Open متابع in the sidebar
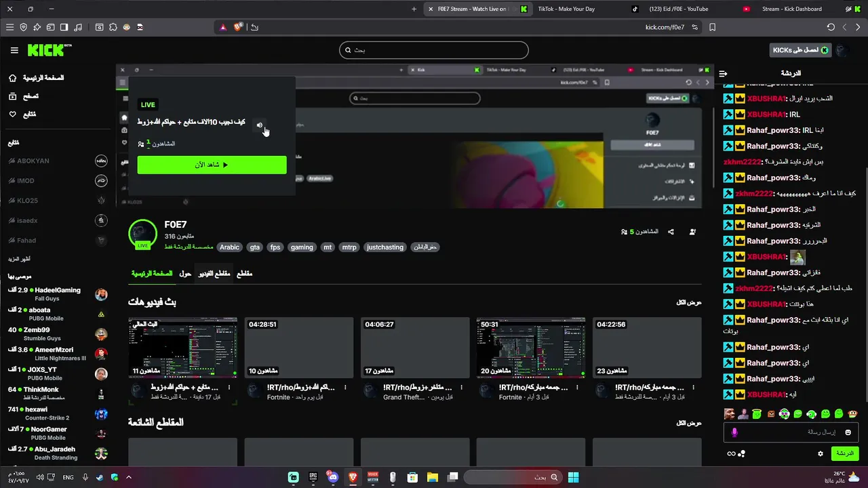Screen dimensions: 868x488 click(22, 114)
